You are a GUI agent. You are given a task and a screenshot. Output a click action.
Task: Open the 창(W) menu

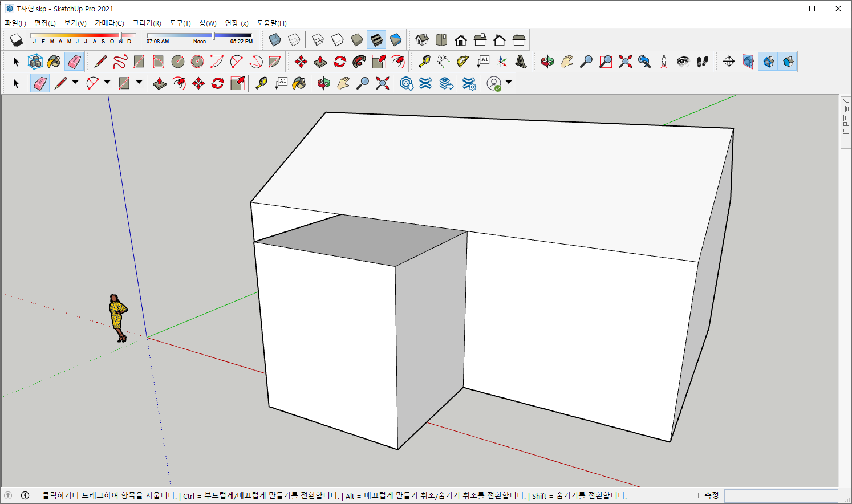pyautogui.click(x=208, y=23)
